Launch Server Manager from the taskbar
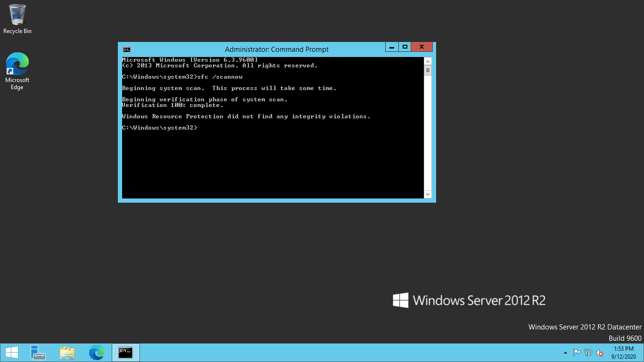The height and width of the screenshot is (362, 644). (38, 353)
